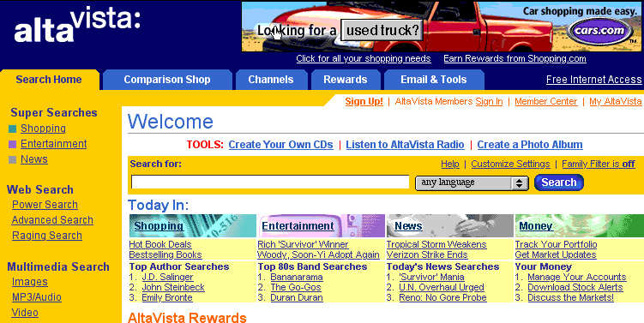Click 'Click for all your shopping needs'
644x323 pixels.
click(x=364, y=59)
